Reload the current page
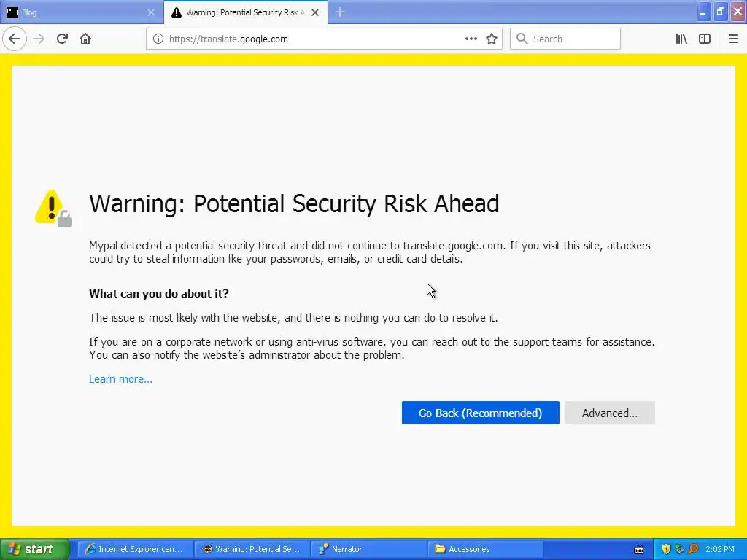This screenshot has width=747, height=560. pyautogui.click(x=62, y=39)
